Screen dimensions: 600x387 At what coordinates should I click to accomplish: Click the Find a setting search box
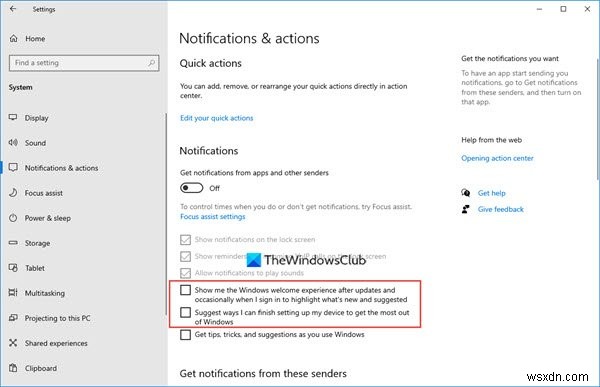pyautogui.click(x=84, y=63)
